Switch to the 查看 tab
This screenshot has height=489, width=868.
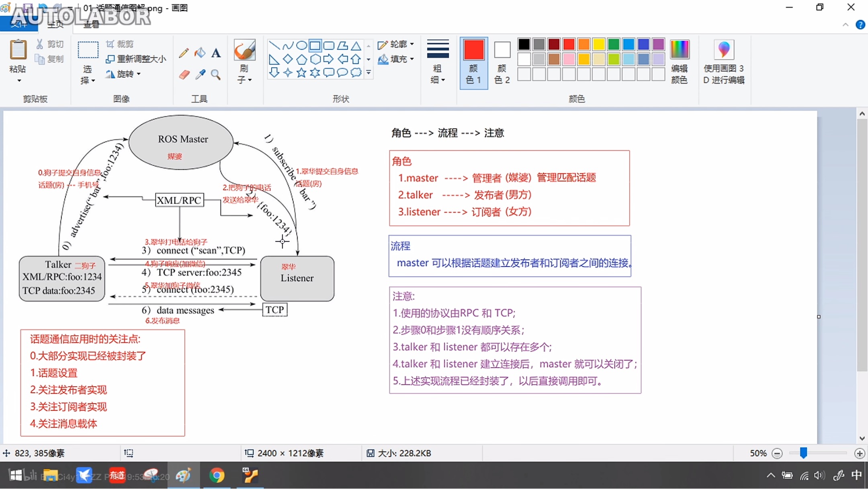coord(92,24)
